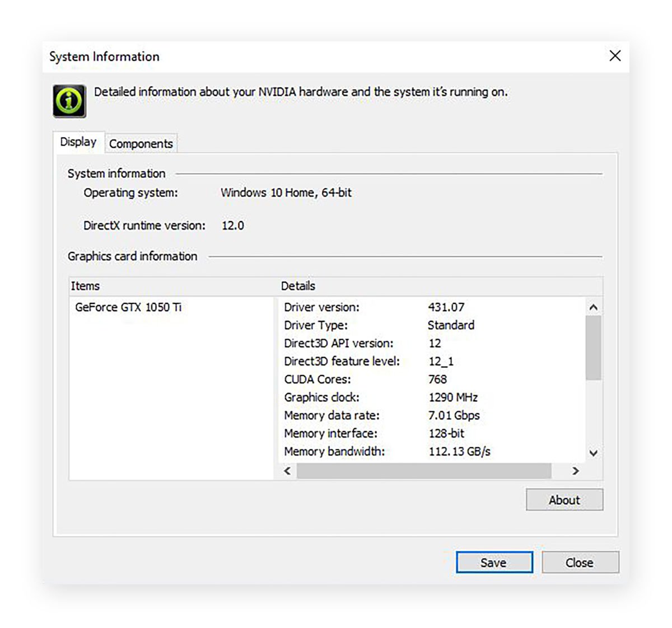Image resolution: width=672 pixels, height=628 pixels.
Task: Select the Memory interface value 128-bit
Action: pyautogui.click(x=446, y=433)
